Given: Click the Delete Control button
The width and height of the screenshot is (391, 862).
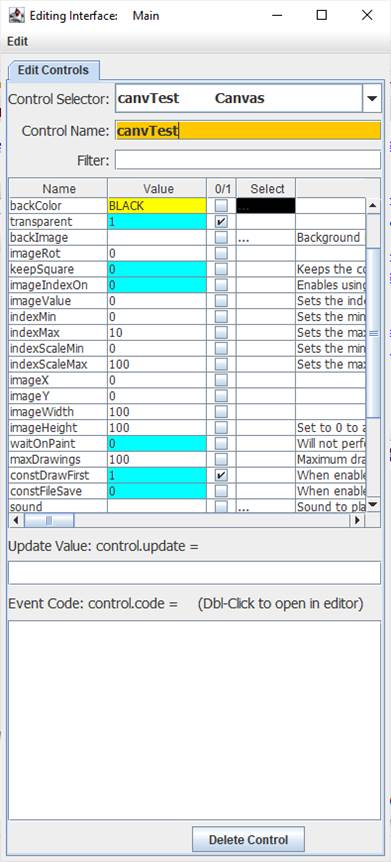Looking at the screenshot, I should 248,840.
